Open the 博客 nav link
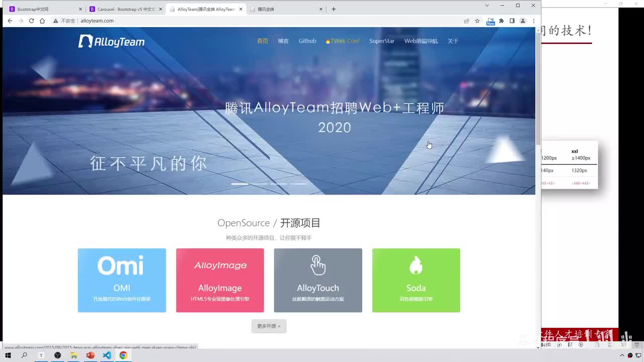The image size is (644, 362). click(x=283, y=41)
